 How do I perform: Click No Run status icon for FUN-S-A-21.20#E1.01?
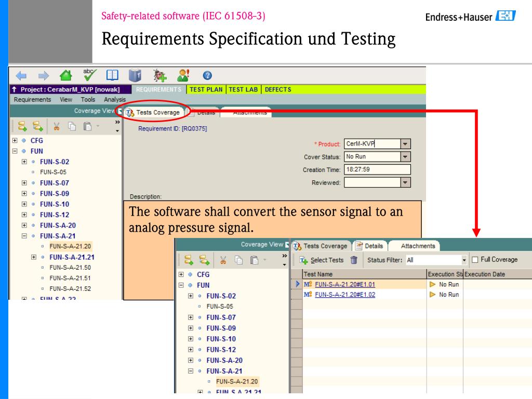point(433,284)
